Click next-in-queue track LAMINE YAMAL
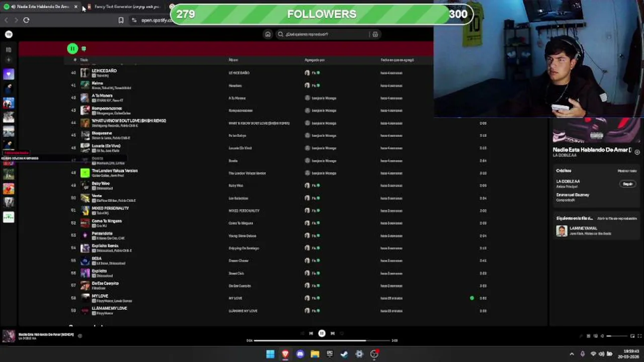644x362 pixels. pos(583,228)
